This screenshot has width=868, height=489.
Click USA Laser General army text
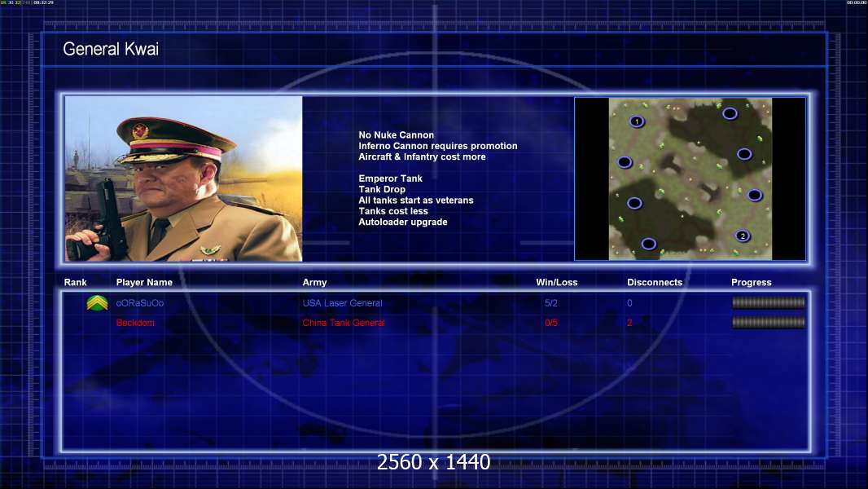click(x=342, y=303)
